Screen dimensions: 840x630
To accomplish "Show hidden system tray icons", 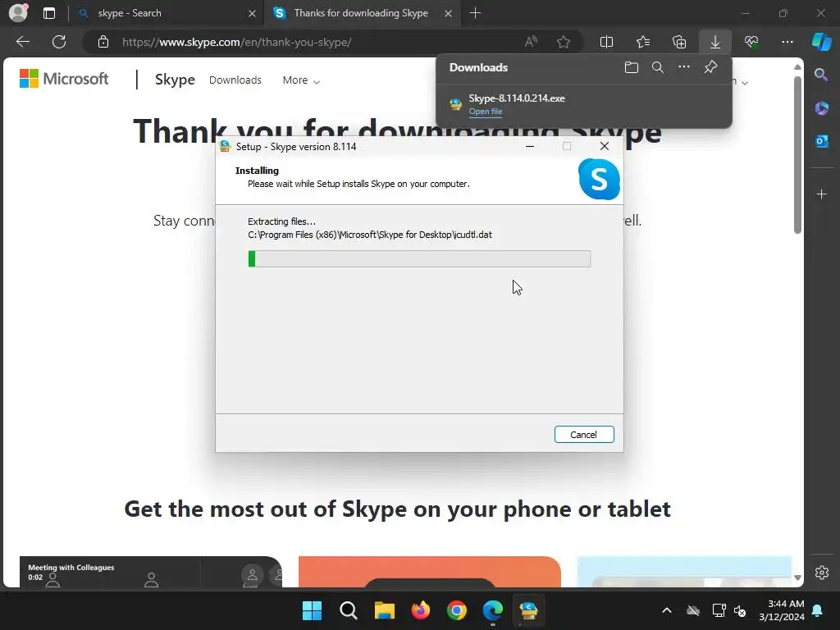I will click(667, 610).
